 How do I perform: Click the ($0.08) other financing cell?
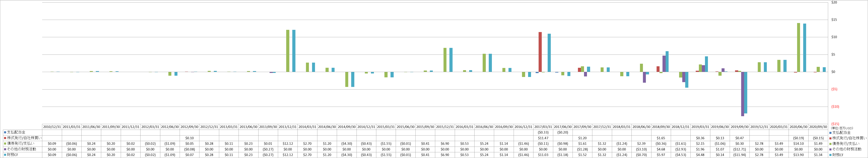[x=189, y=149]
